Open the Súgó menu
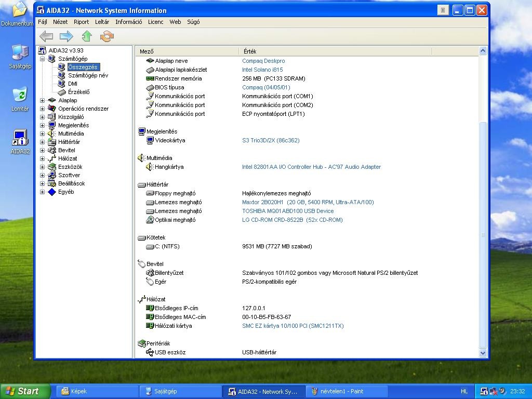This screenshot has height=399, width=532. [x=193, y=22]
